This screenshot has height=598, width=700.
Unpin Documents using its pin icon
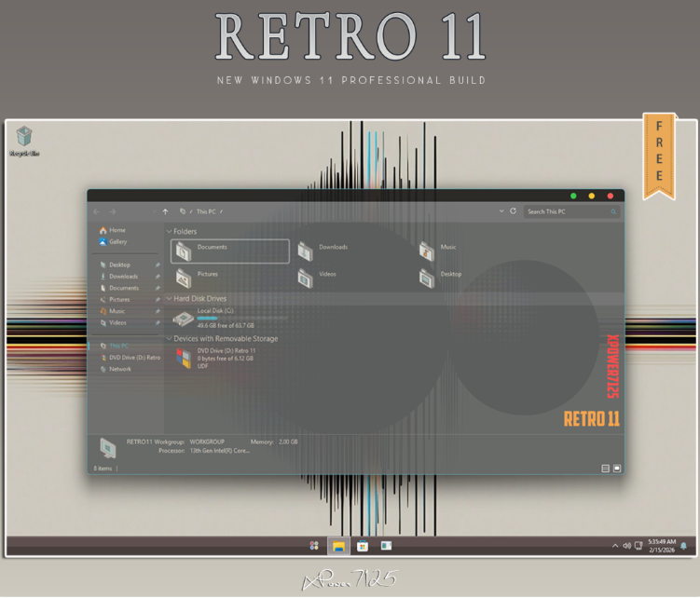click(x=158, y=289)
